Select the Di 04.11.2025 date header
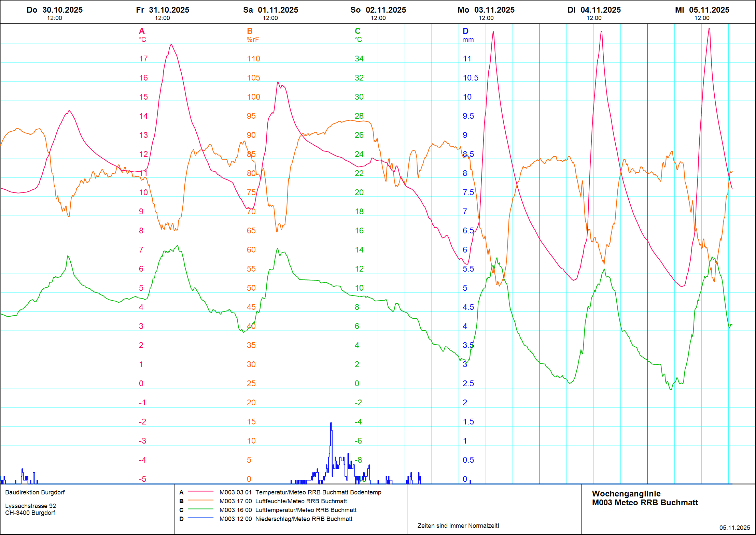Screen dimensions: 756x535 pyautogui.click(x=594, y=10)
